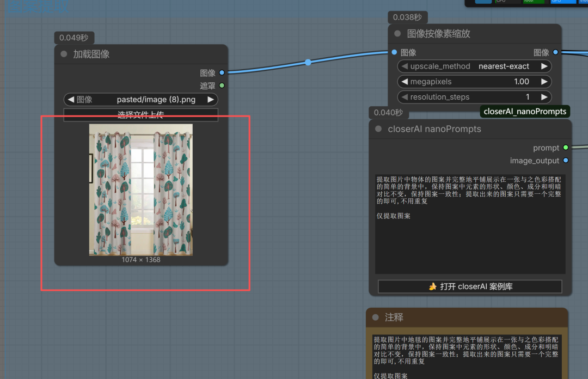The width and height of the screenshot is (588, 379).
Task: Click the green 遮罩 output port
Action: 222,85
